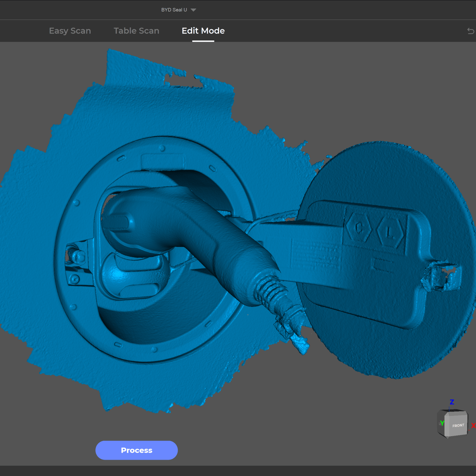Click the undo arrow icon at top right
The image size is (476, 476).
471,31
